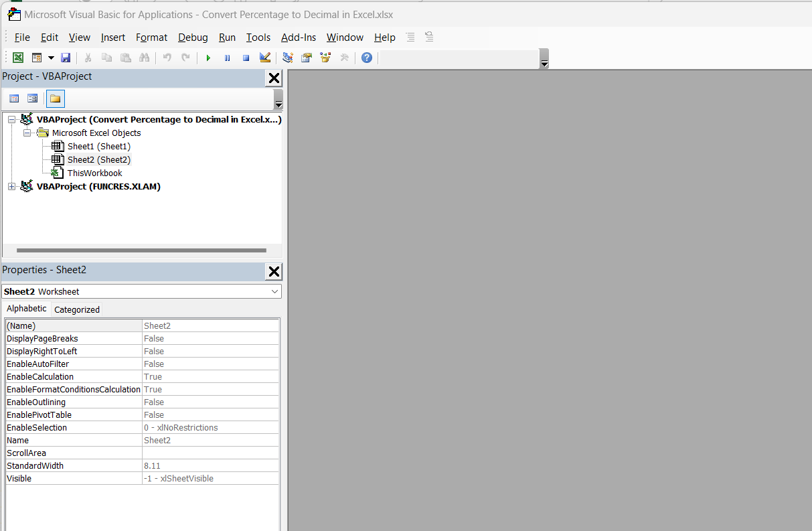Close the Project - VBAProject pane

pos(274,78)
